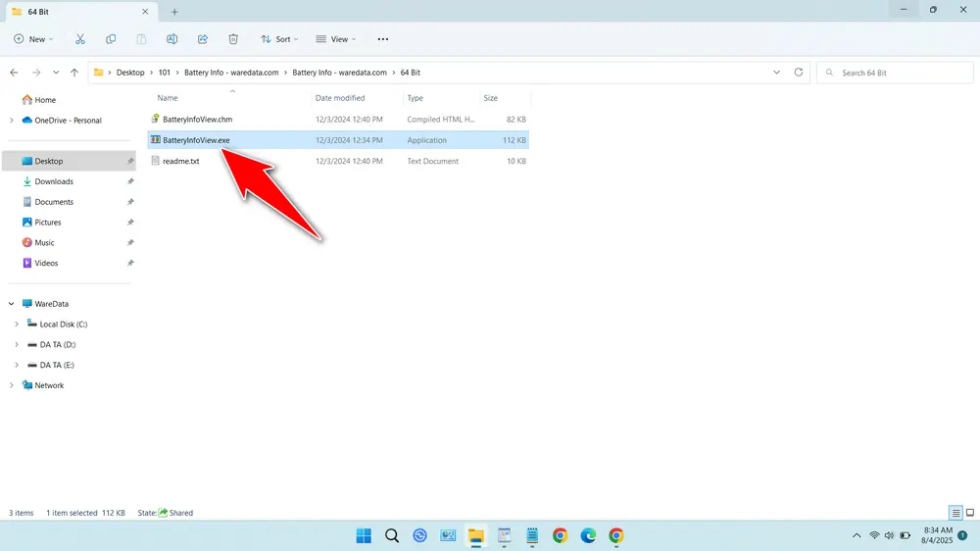
Task: Open File Explorer on the taskbar
Action: 476,535
